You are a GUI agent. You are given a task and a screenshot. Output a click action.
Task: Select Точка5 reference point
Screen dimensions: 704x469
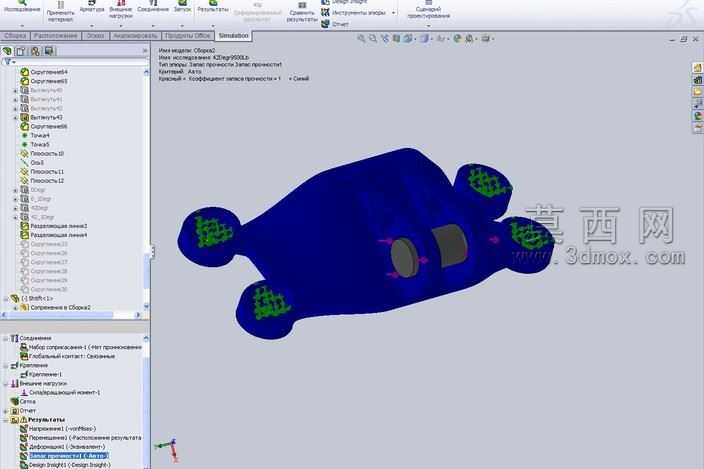click(x=35, y=145)
